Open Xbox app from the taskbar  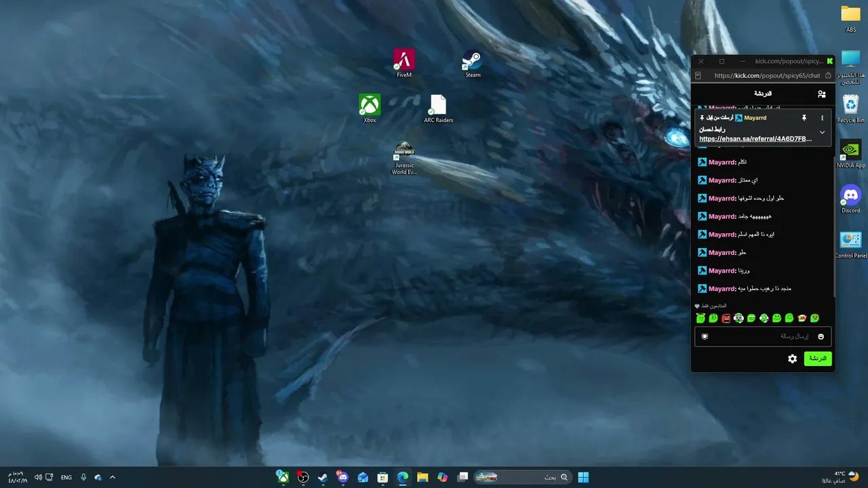pos(283,477)
